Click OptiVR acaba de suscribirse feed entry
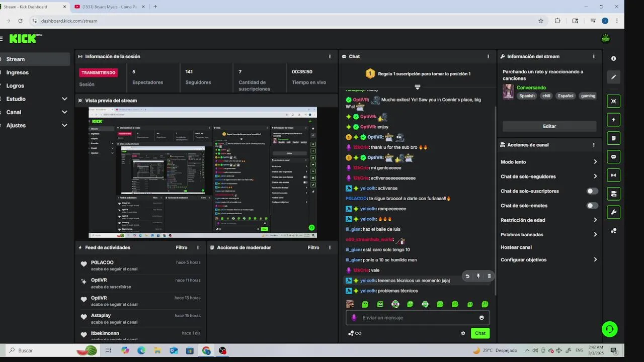Screen dimensions: 644x362 point(141,283)
